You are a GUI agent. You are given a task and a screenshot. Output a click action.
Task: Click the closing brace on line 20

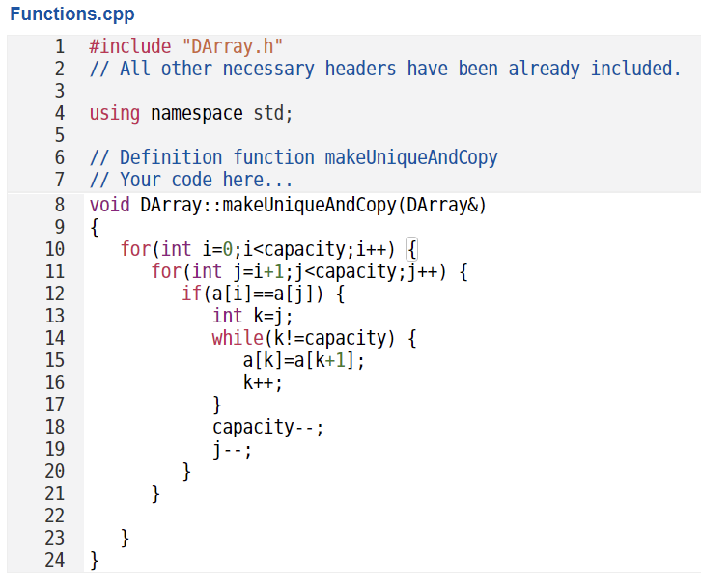pyautogui.click(x=186, y=471)
